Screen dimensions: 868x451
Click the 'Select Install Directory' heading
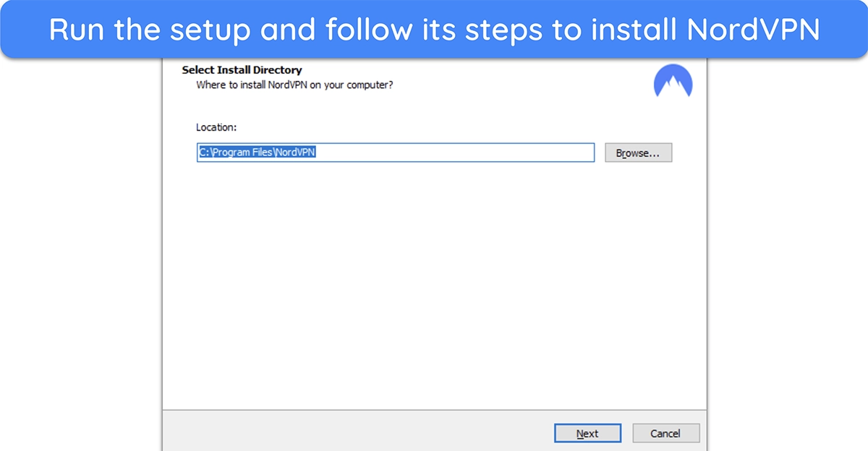pos(242,70)
